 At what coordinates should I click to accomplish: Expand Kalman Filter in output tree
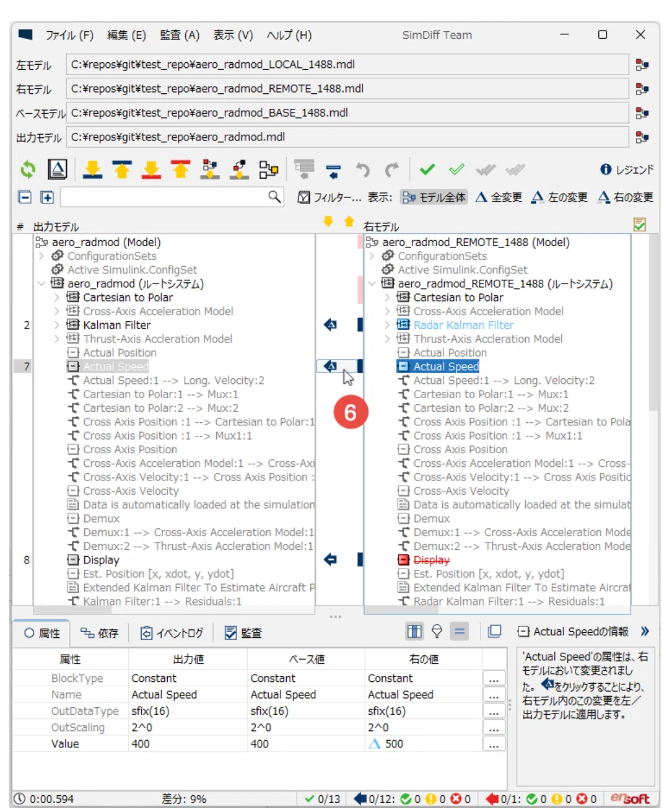(x=57, y=325)
